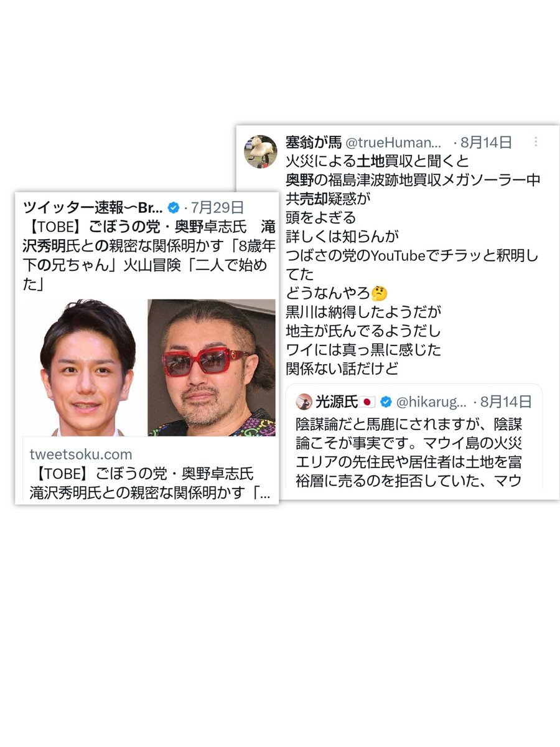Open the 8月14日 timestamp on quoted 光源氏 tweet
The height and width of the screenshot is (747, 560).
[506, 401]
